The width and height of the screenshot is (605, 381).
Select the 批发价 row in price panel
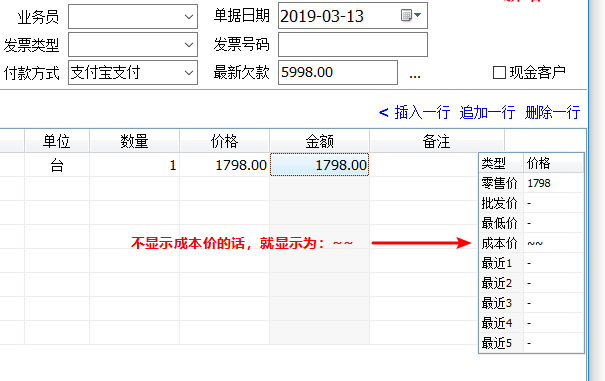click(x=531, y=203)
